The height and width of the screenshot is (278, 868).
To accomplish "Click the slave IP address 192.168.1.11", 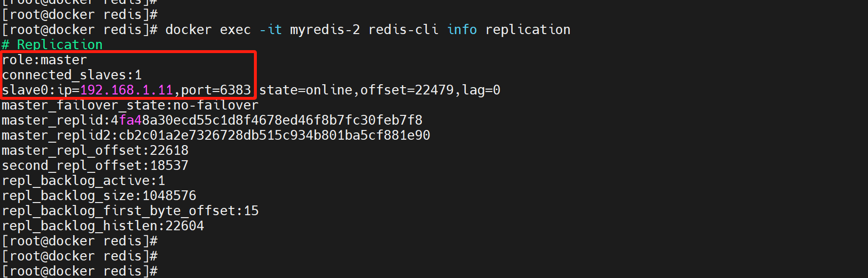I will pos(126,90).
